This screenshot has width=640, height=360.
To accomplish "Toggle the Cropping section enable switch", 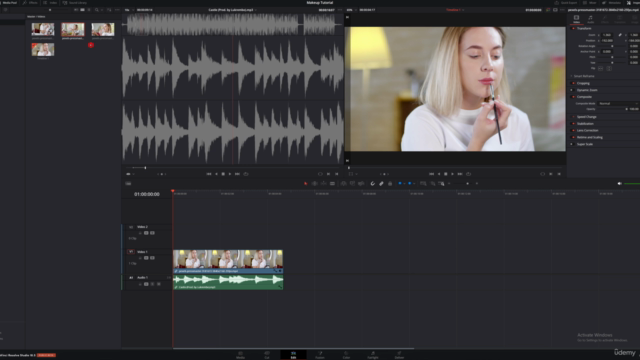I will click(x=573, y=83).
